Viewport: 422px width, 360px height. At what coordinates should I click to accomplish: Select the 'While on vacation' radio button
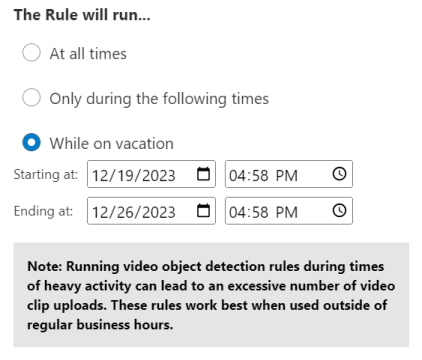(31, 142)
